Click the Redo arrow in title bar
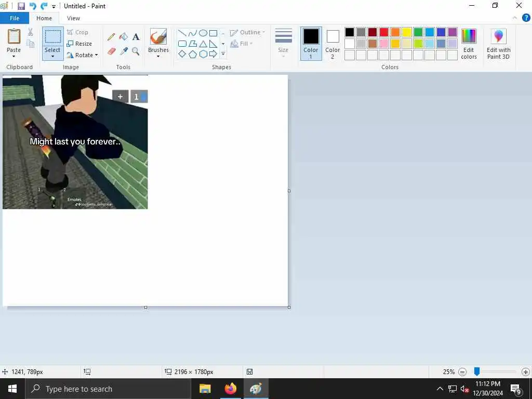The width and height of the screenshot is (532, 399). pos(44,6)
